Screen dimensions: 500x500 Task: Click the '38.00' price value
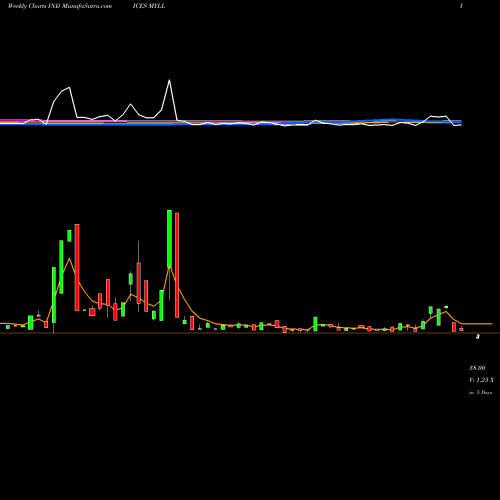[477, 368]
